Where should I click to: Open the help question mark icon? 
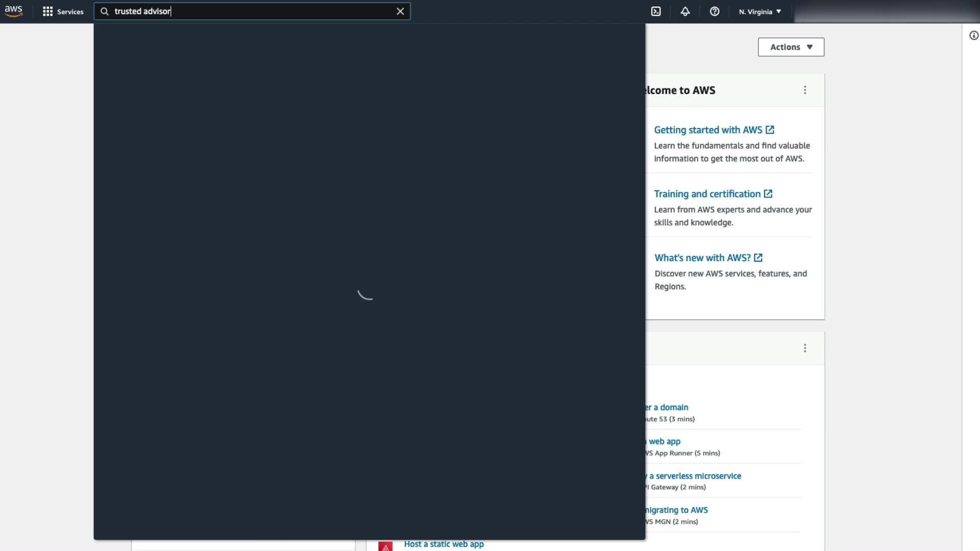715,11
